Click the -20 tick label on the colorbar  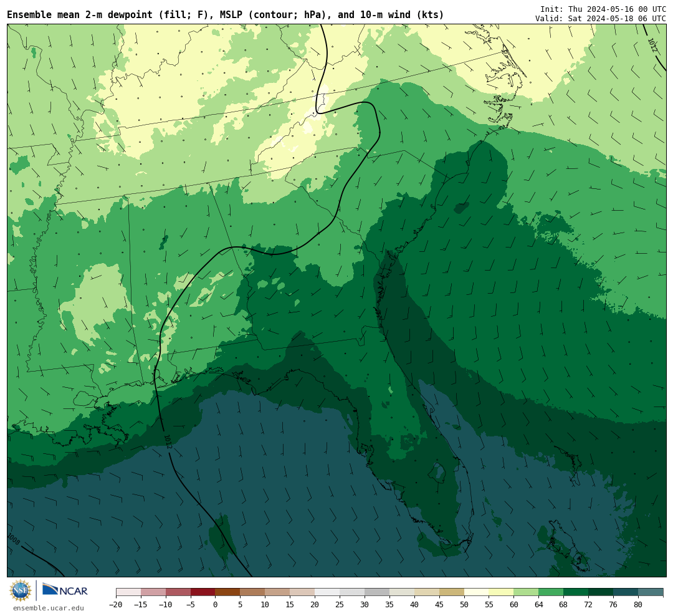(x=116, y=604)
